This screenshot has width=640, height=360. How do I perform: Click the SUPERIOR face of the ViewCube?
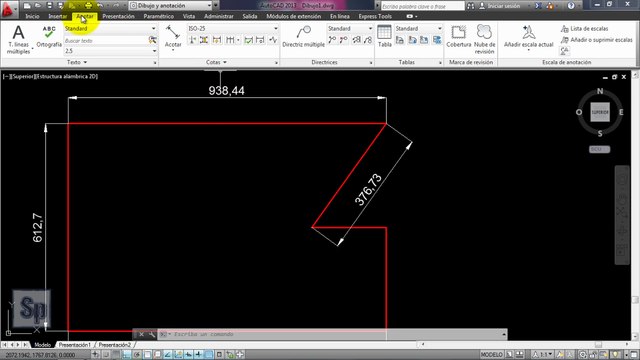(x=600, y=112)
